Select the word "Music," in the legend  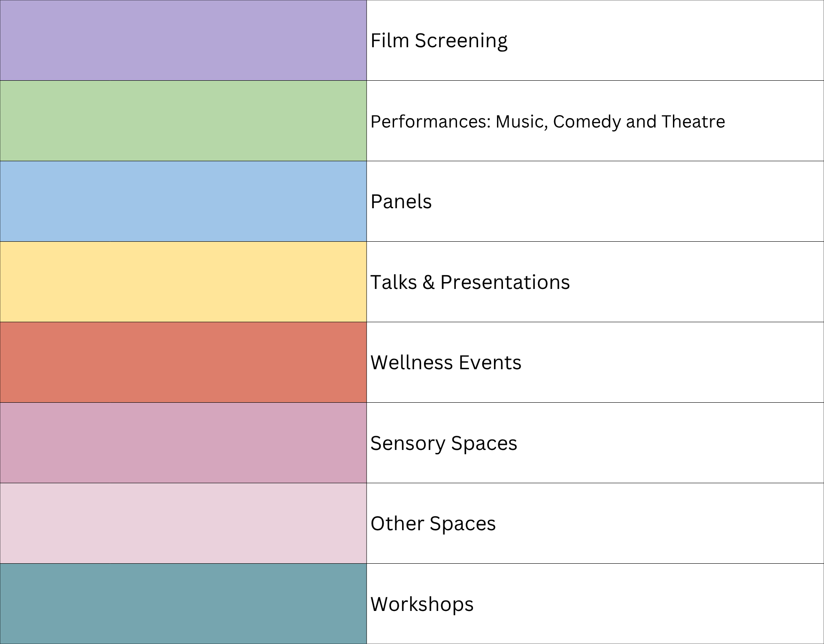pyautogui.click(x=521, y=122)
